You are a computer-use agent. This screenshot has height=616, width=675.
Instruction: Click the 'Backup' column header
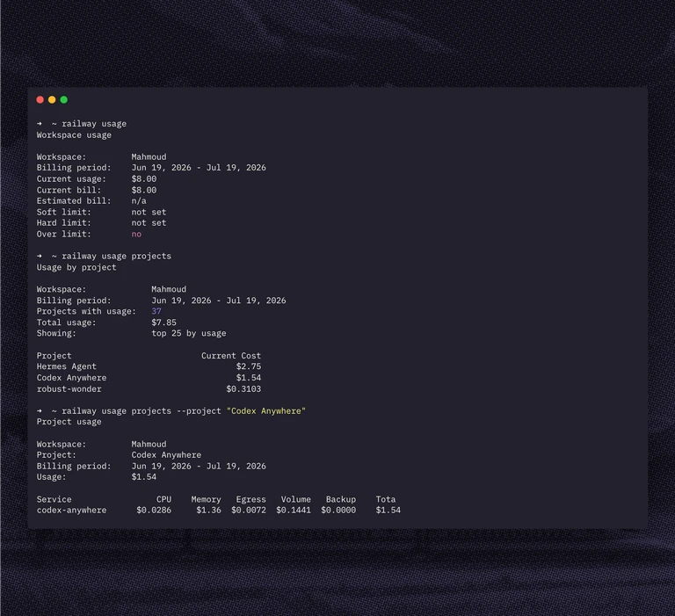point(340,499)
